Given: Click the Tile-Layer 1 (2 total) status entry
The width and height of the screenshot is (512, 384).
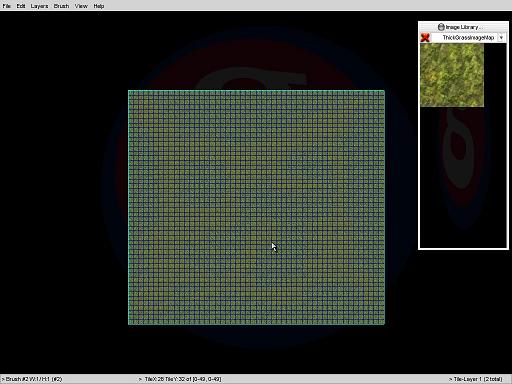Looking at the screenshot, I should pos(476,379).
